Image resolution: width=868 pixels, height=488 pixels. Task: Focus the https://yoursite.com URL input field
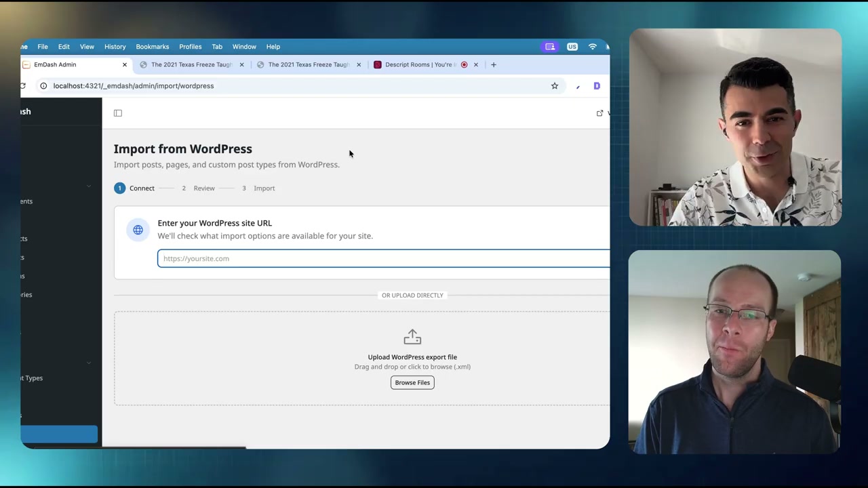[x=384, y=258]
